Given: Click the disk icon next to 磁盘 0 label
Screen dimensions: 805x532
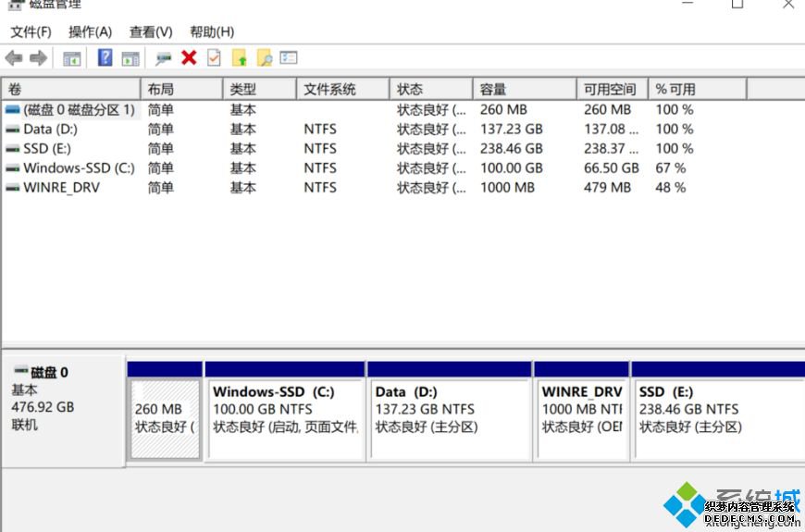Looking at the screenshot, I should point(21,370).
